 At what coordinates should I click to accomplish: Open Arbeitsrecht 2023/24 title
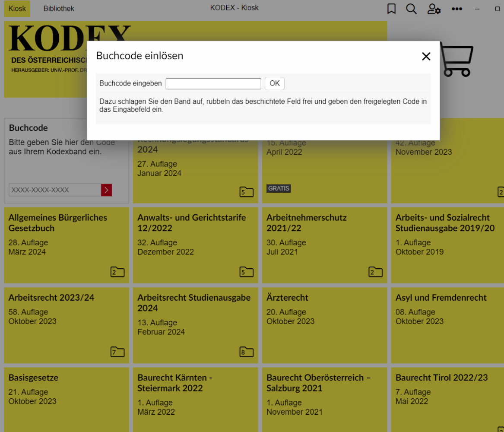51,298
